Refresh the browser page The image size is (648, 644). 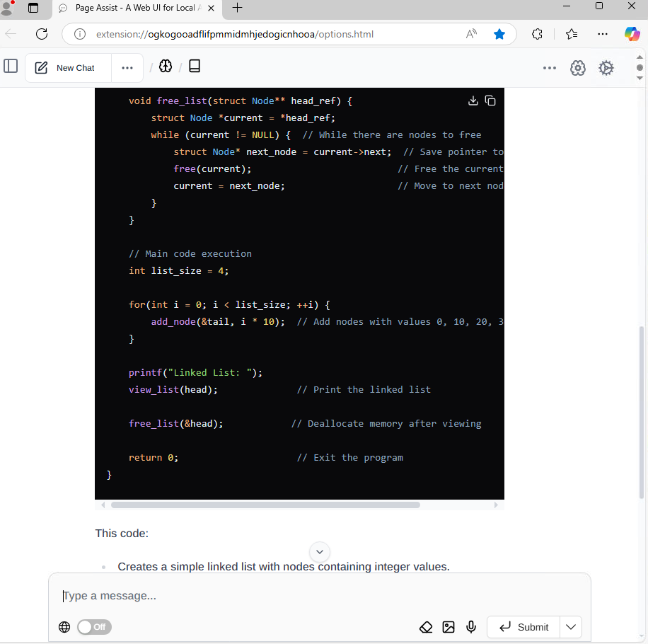pyautogui.click(x=42, y=34)
